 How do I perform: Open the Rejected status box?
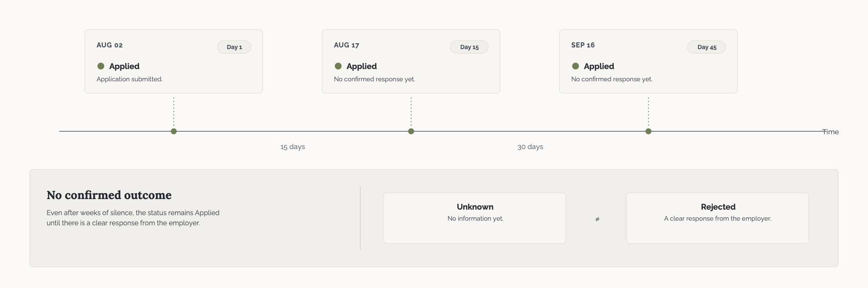pos(718,218)
